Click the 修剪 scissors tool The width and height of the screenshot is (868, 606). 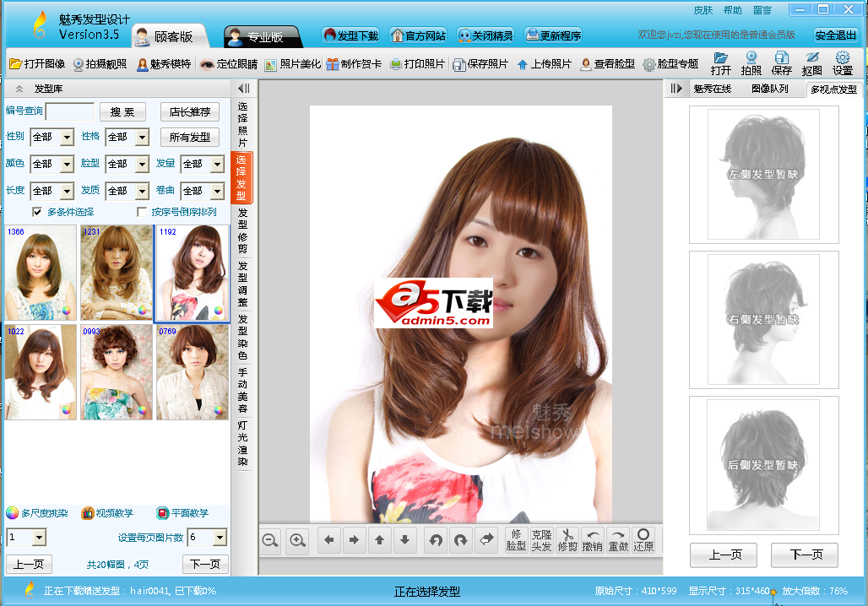coord(567,540)
